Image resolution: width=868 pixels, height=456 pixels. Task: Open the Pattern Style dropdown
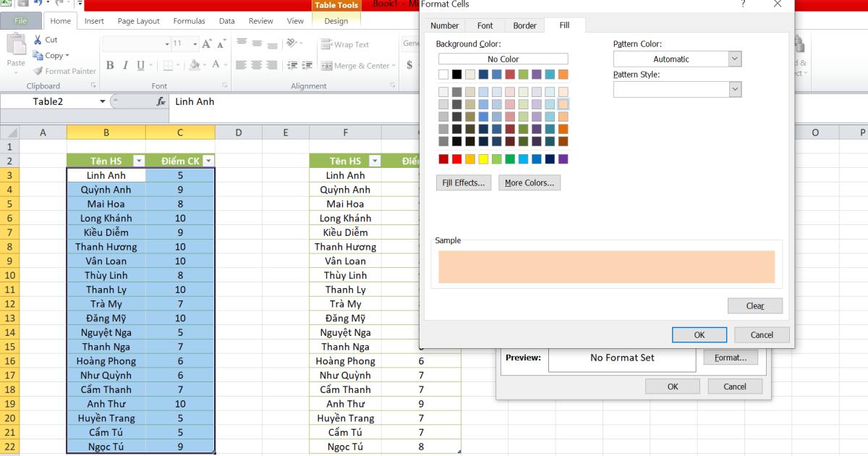pos(734,89)
